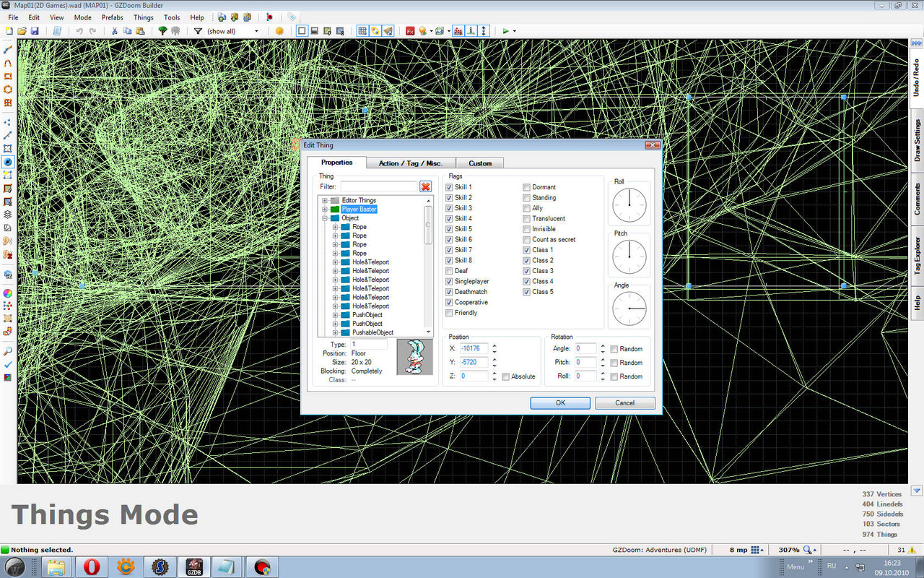Click the tag icon in menu bar
Screen dimensions: 924x578
click(292, 17)
